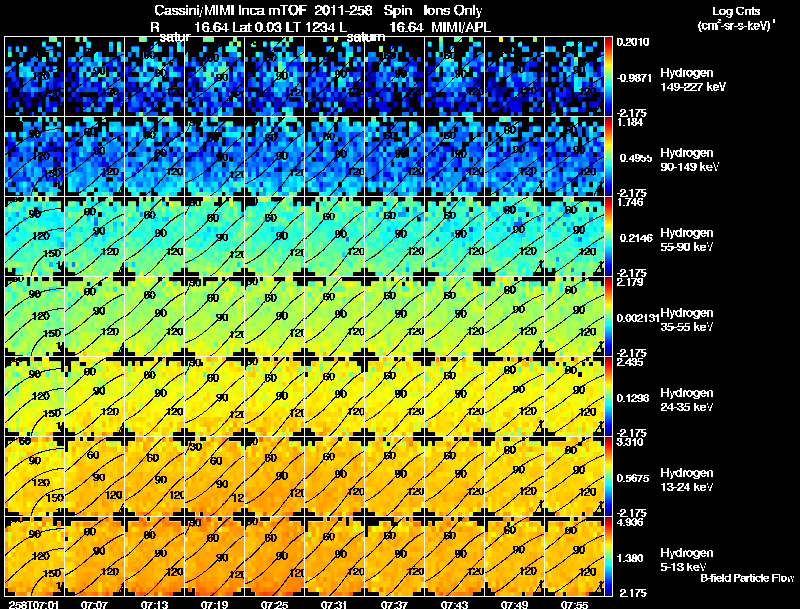Click the color scale bar for 149-227 keV
Viewport: 800px width, 609px height.
[608, 77]
